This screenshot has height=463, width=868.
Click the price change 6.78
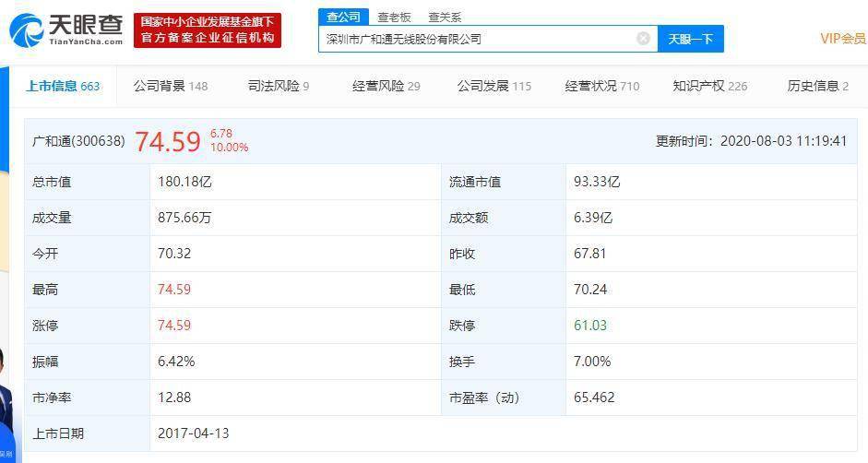(220, 134)
